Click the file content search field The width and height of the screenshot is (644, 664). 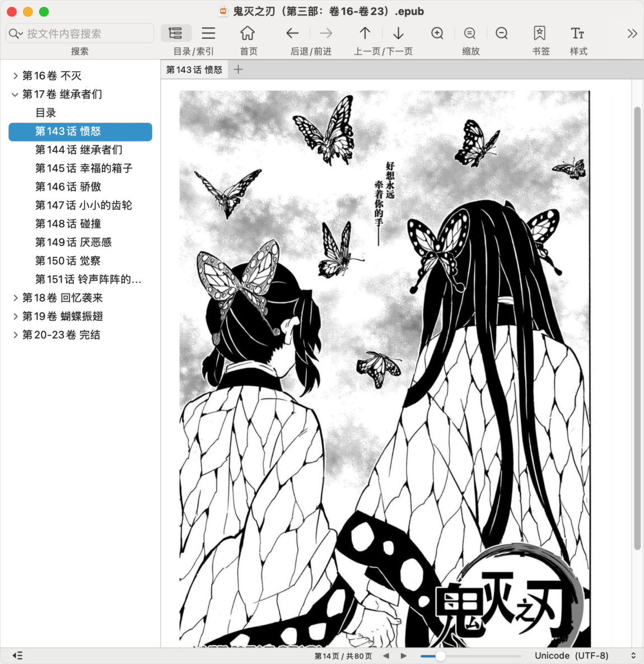[x=80, y=34]
